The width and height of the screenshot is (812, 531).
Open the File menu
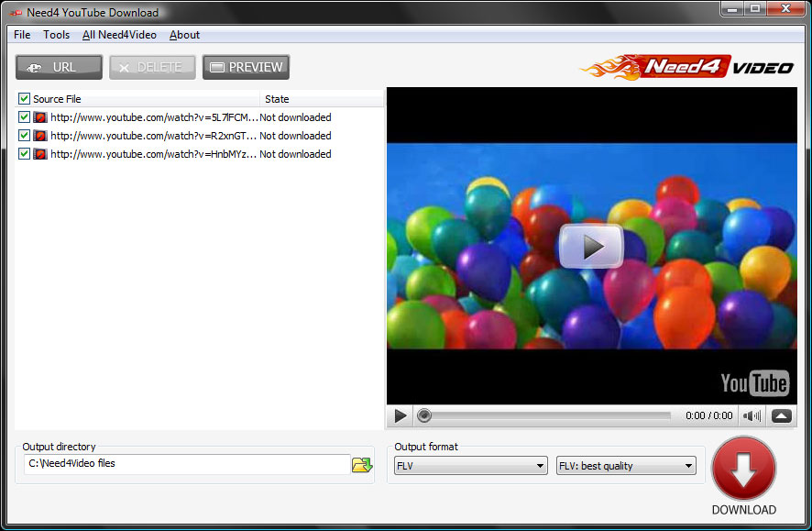click(22, 35)
